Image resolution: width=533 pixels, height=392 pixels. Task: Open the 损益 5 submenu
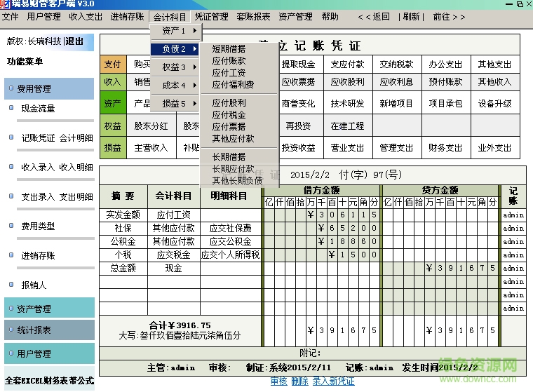(x=176, y=104)
